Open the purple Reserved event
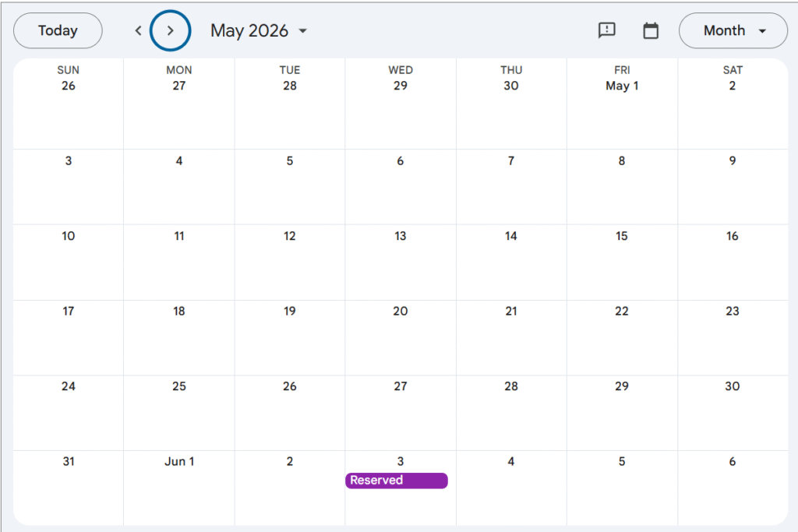 397,481
